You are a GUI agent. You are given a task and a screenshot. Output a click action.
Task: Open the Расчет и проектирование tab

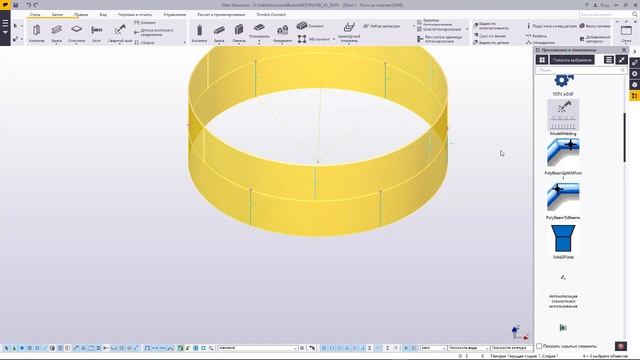(x=221, y=14)
